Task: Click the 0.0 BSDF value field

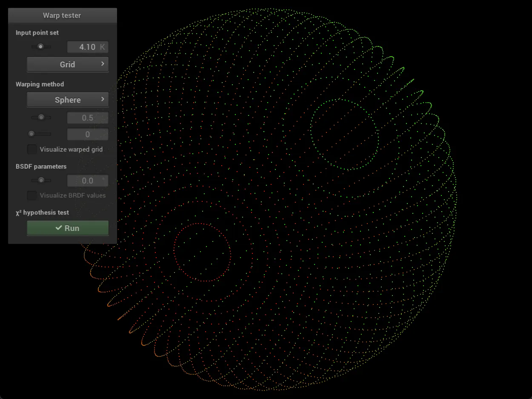Action: point(88,181)
